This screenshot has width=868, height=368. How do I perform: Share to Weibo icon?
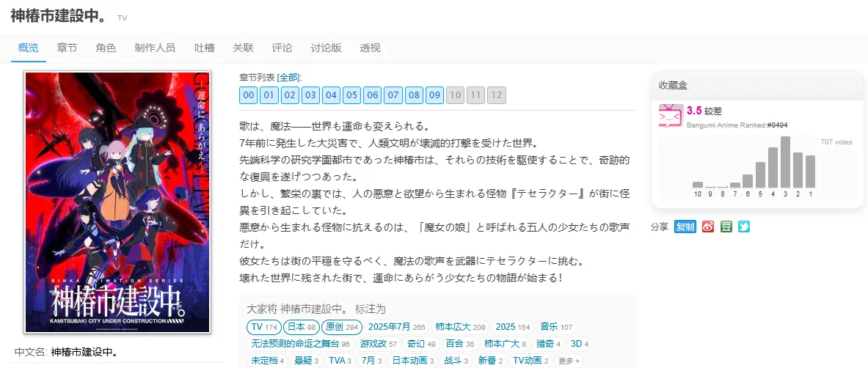click(x=707, y=227)
